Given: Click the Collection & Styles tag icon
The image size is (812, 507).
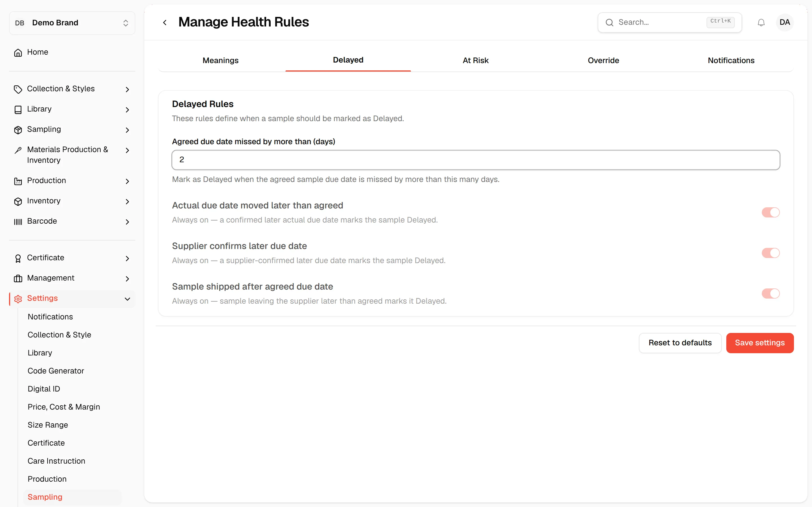Looking at the screenshot, I should [x=18, y=89].
